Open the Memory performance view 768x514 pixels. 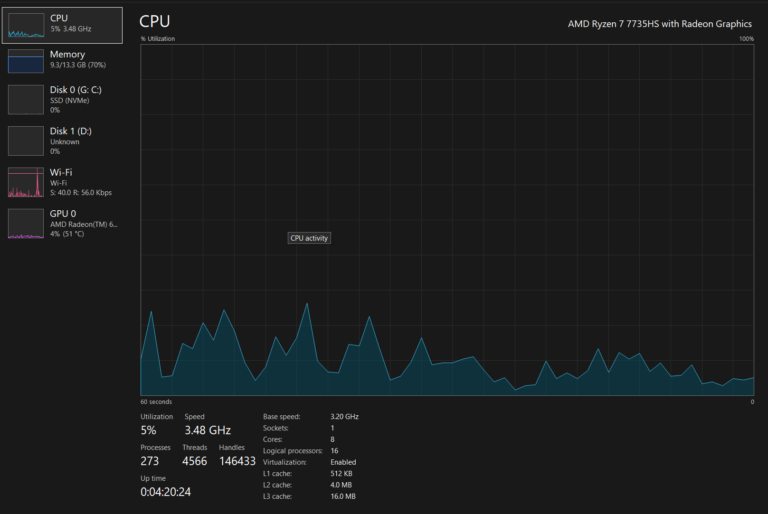[62, 60]
